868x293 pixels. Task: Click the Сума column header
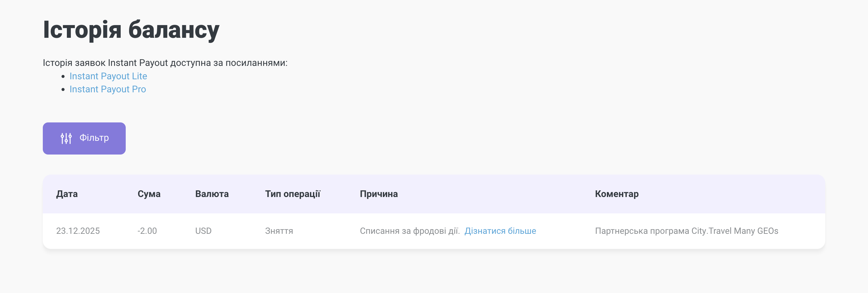click(148, 194)
